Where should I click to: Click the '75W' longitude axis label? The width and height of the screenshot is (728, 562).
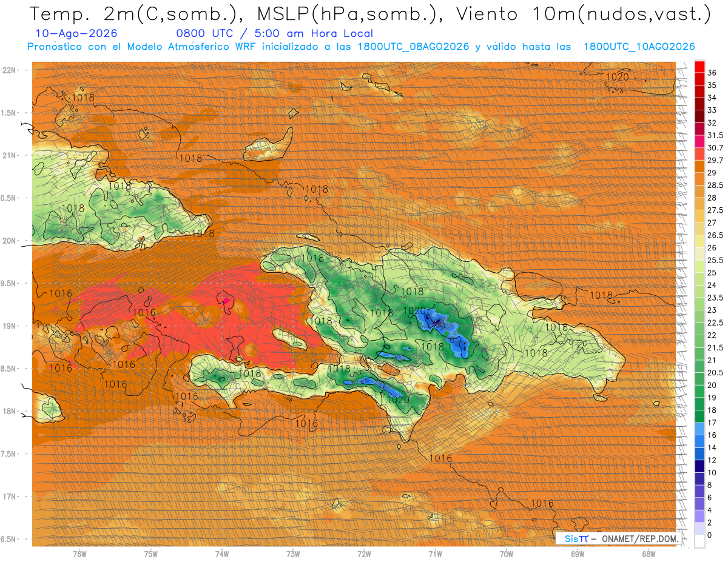pyautogui.click(x=151, y=554)
